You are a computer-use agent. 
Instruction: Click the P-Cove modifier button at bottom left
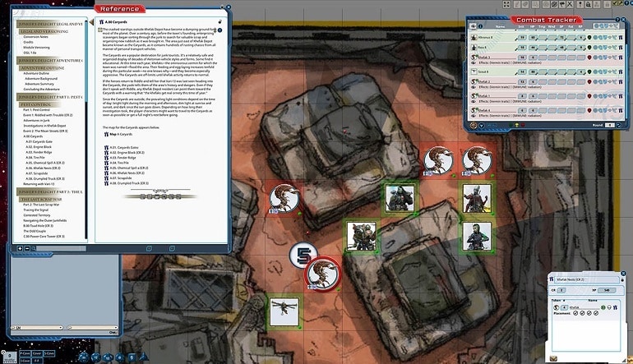click(x=25, y=353)
